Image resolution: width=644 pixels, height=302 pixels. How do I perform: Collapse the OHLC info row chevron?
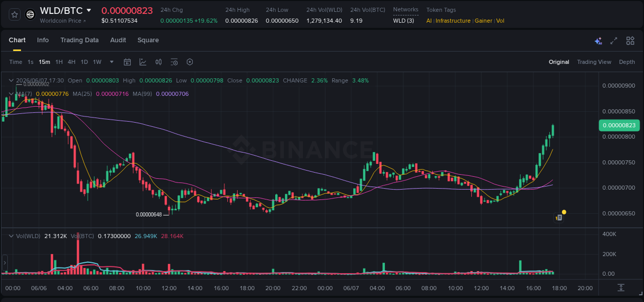11,80
